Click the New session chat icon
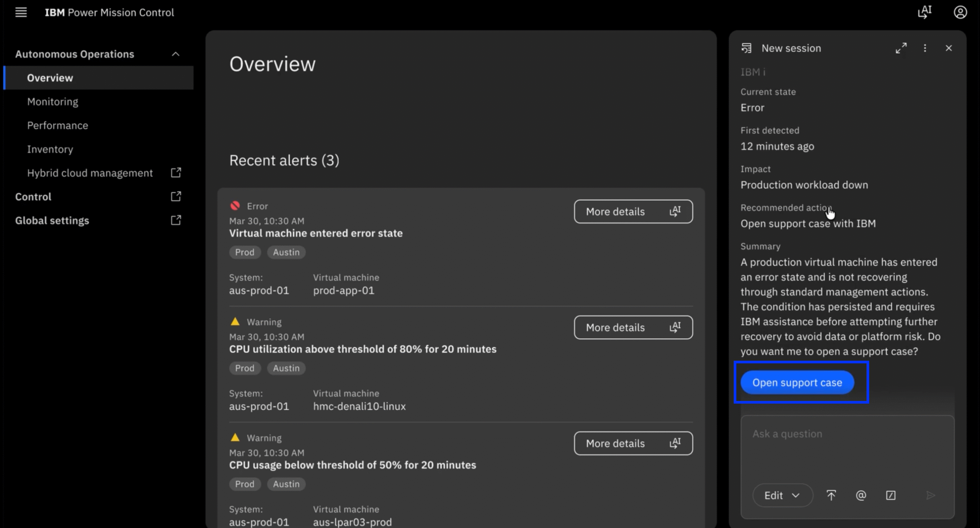The image size is (980, 528). (x=746, y=48)
